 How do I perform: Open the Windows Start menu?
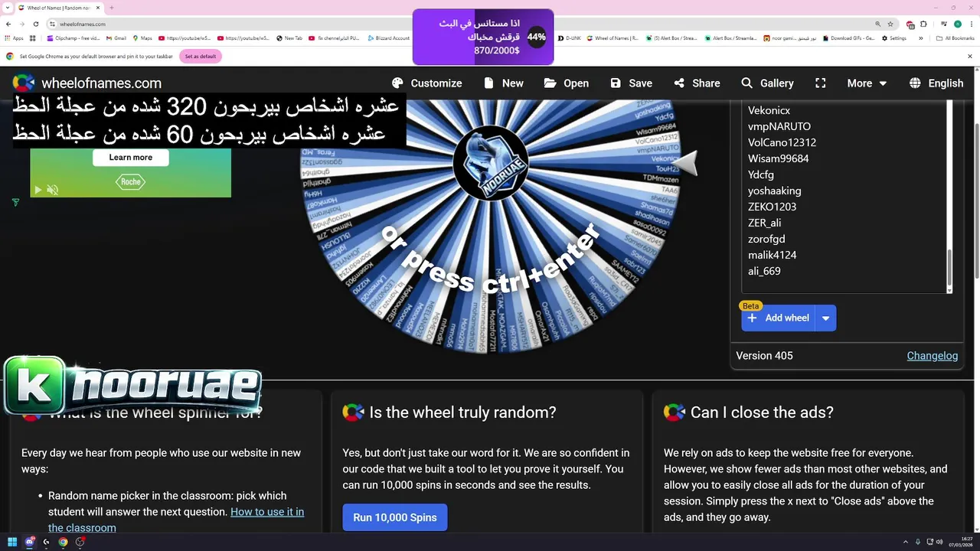click(12, 542)
